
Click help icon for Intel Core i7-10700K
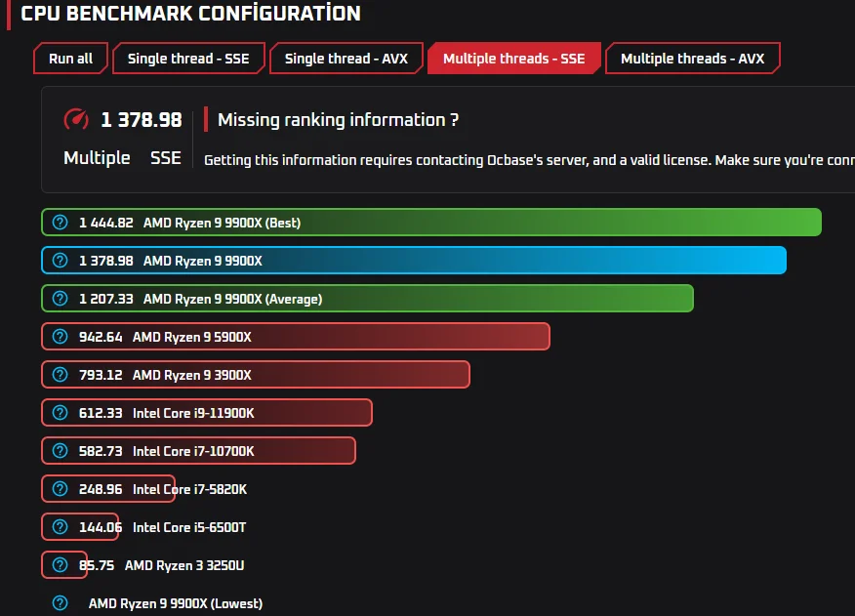(60, 451)
